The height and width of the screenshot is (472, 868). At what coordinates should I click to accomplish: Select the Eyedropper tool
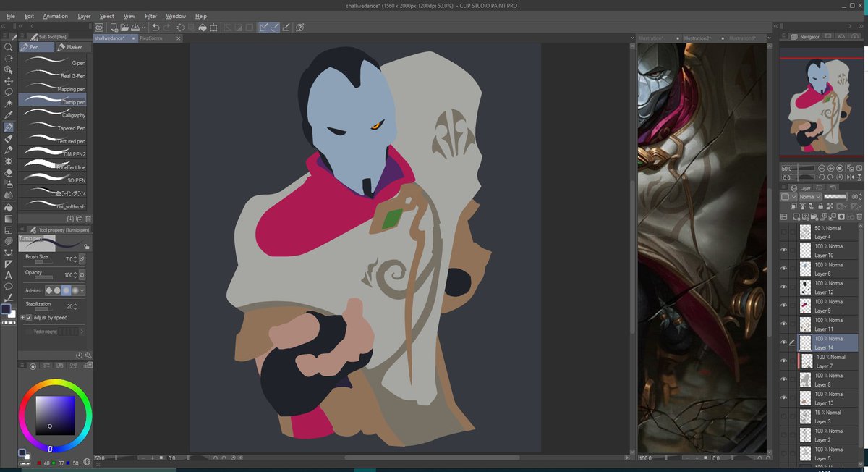[x=9, y=115]
